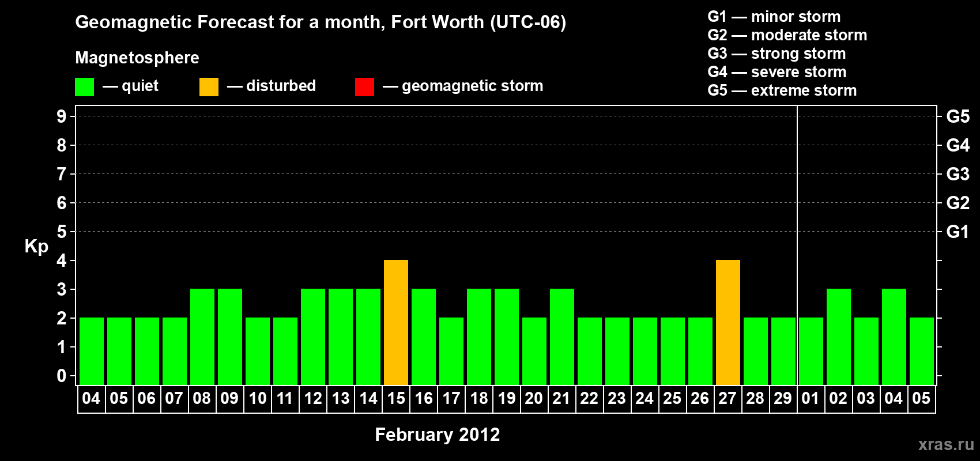Click the date label 05 at chart end
This screenshot has height=461, width=980.
point(921,398)
